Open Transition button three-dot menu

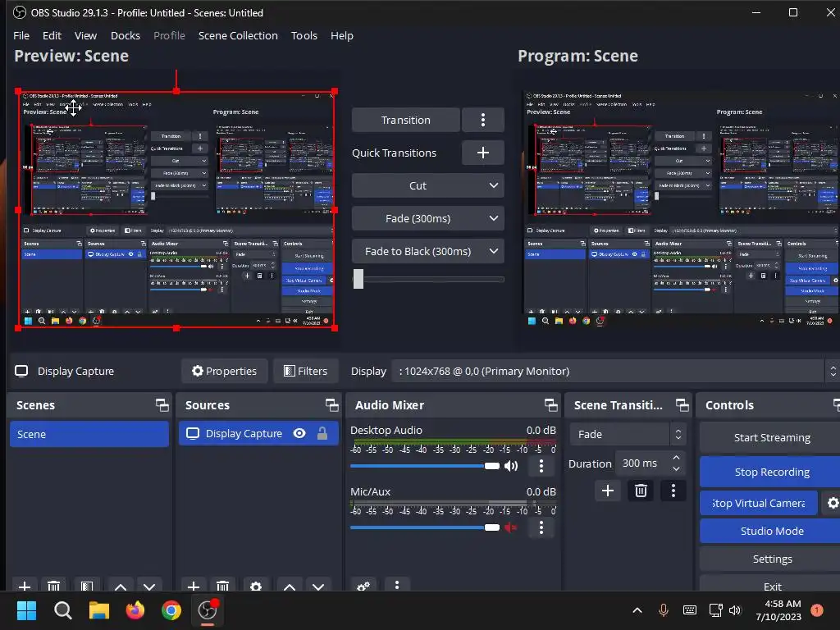pos(482,120)
